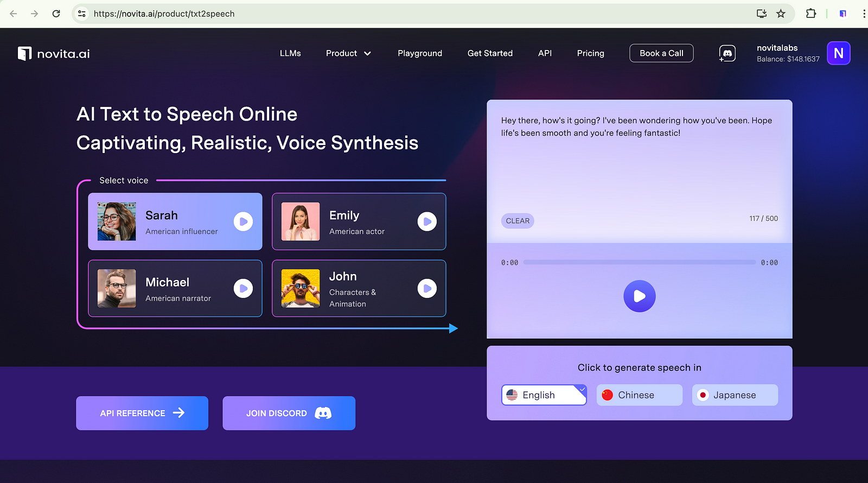Open the Chrome three-dot menu
The image size is (868, 483).
click(x=864, y=14)
